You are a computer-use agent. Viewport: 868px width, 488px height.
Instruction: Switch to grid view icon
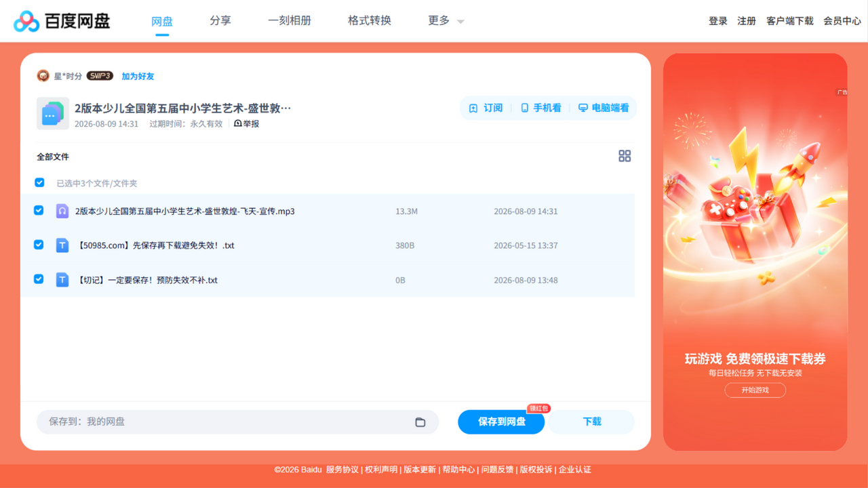tap(625, 156)
